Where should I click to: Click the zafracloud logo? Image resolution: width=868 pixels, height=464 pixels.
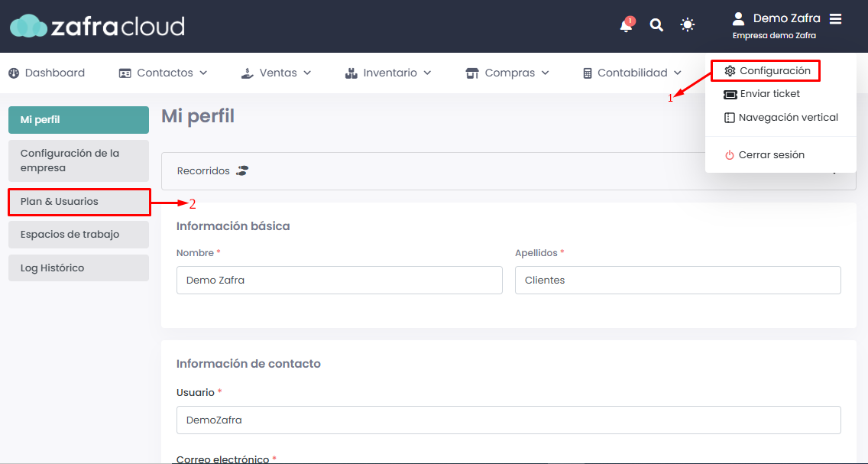click(98, 26)
